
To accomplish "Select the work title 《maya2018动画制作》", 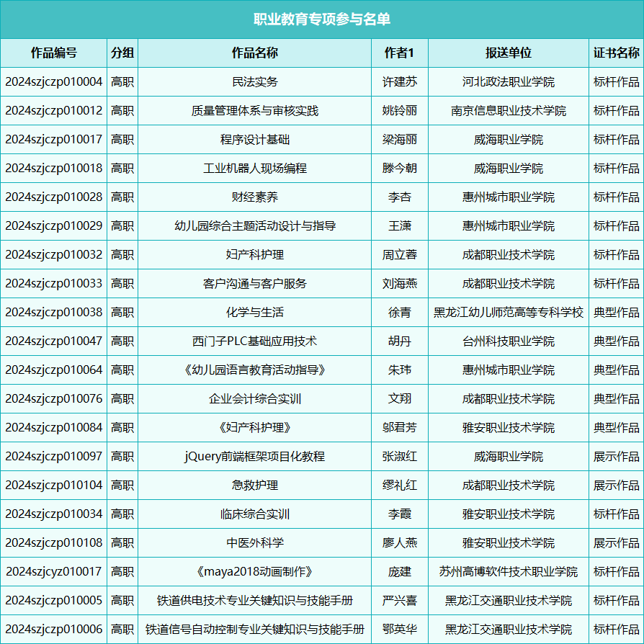I will 254,571.
